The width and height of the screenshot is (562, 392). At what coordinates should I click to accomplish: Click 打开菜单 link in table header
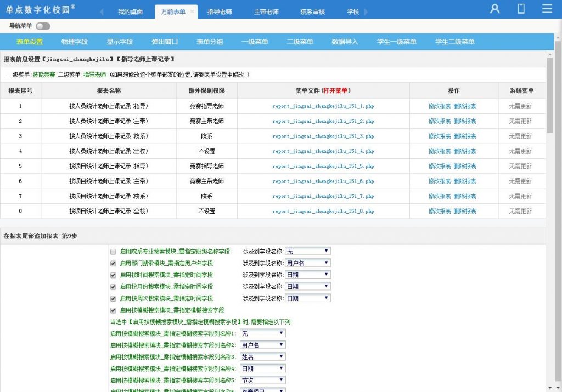click(x=335, y=91)
